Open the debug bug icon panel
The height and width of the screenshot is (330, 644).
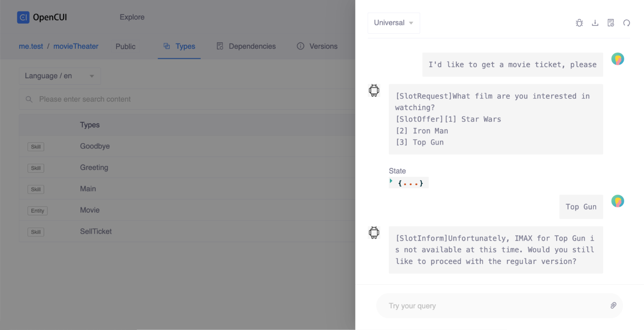tap(579, 23)
